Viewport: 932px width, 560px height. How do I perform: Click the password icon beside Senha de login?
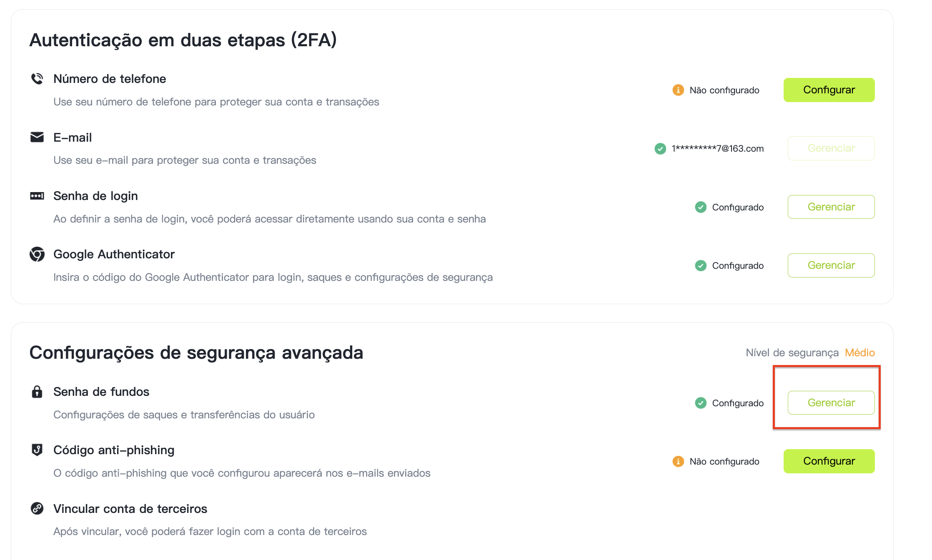tap(37, 196)
